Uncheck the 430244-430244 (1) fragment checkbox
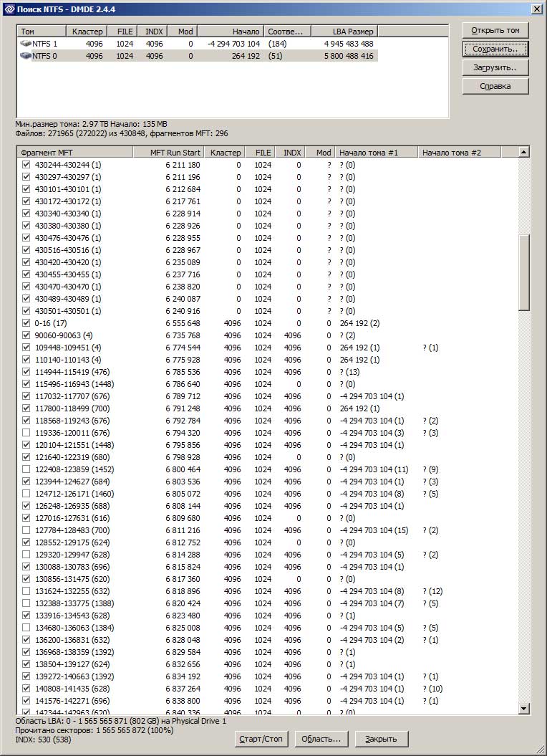 [26, 165]
